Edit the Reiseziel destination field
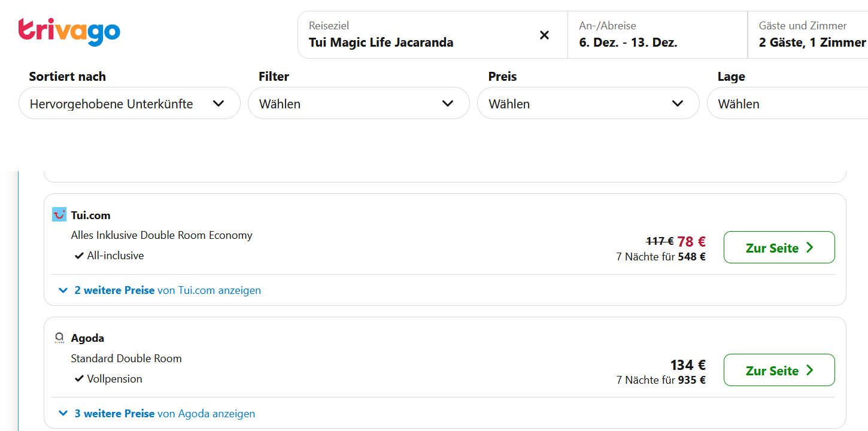This screenshot has width=868, height=431. click(419, 42)
